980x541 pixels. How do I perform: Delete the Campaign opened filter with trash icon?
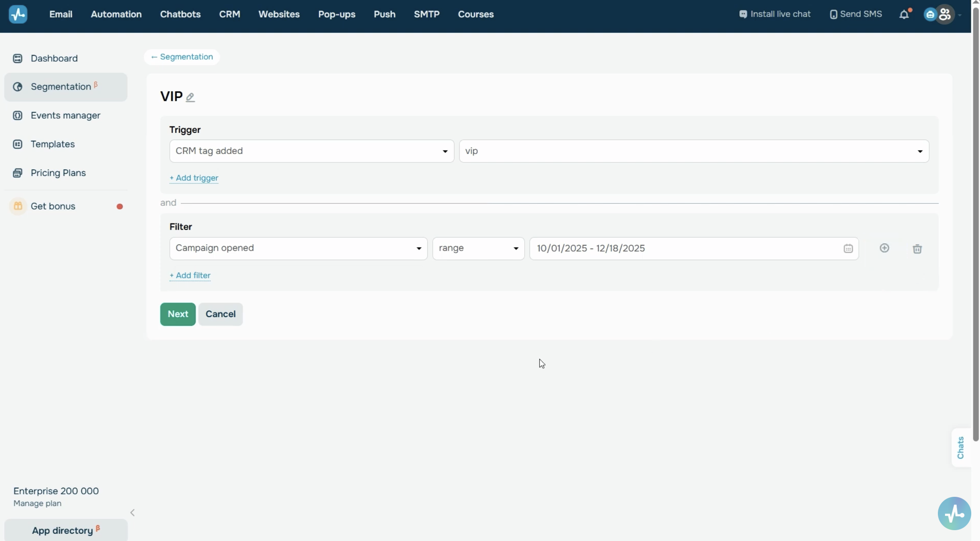pyautogui.click(x=917, y=249)
